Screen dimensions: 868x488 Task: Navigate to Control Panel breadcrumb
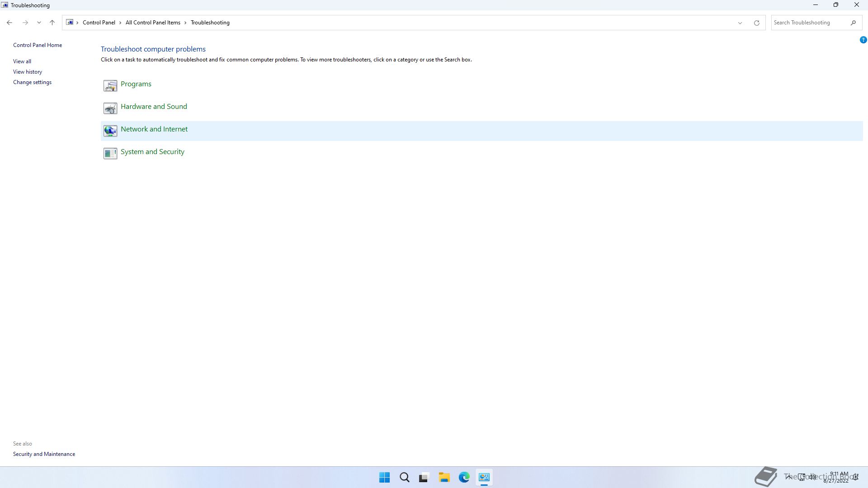pyautogui.click(x=99, y=23)
